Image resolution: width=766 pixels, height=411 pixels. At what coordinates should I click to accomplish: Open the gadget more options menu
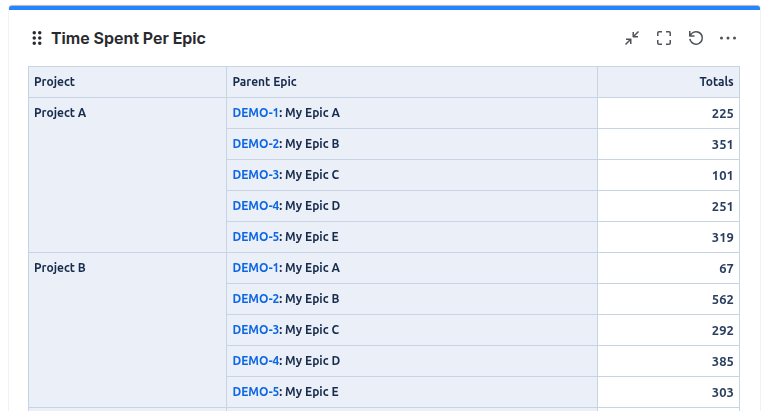click(x=728, y=38)
